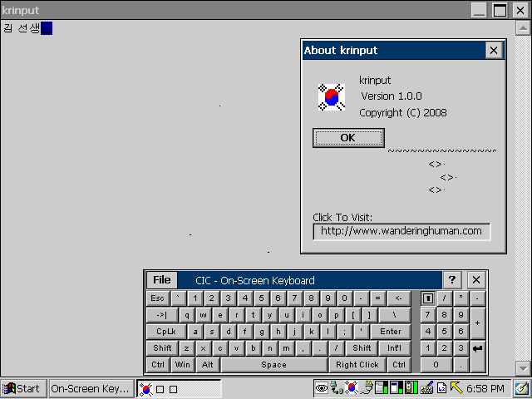Tap the semicolon key
Screen dimensions: 532x399
click(x=345, y=332)
